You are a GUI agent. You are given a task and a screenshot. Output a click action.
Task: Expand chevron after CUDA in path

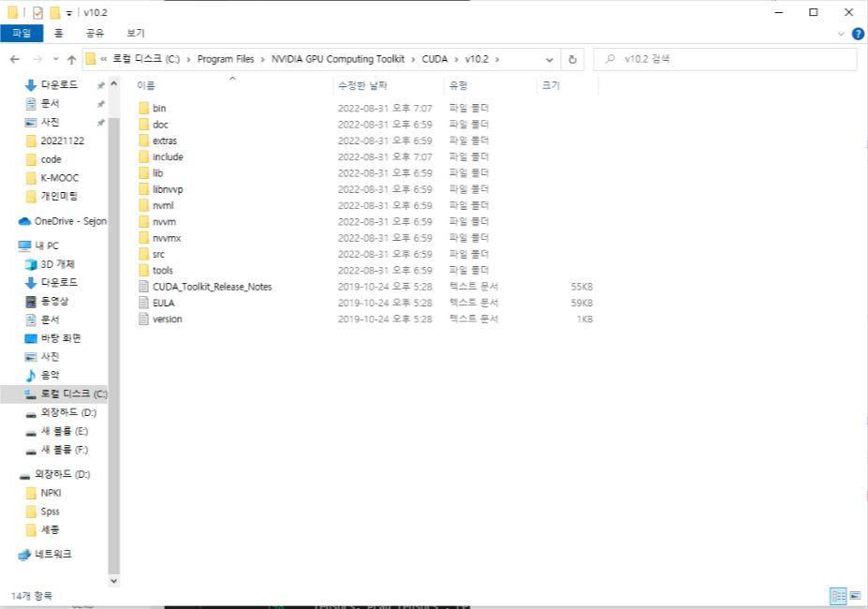(x=457, y=59)
